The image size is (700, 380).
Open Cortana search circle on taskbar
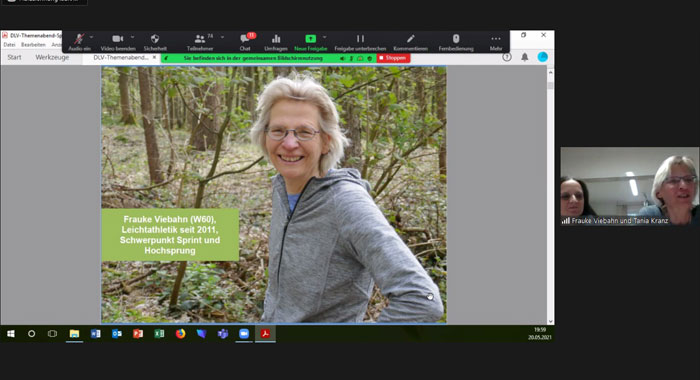pyautogui.click(x=31, y=334)
